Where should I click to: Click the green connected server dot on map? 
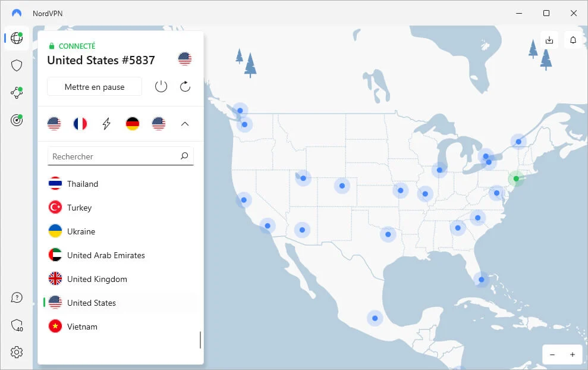[x=516, y=178]
